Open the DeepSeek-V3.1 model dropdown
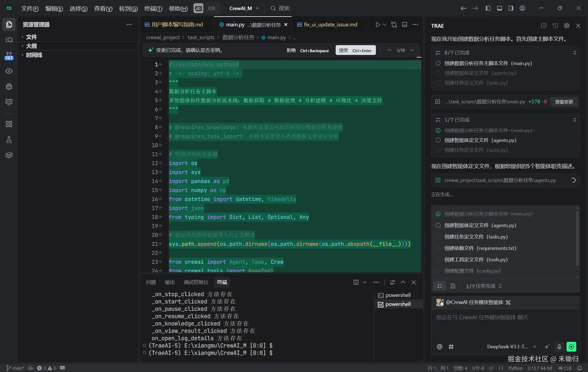 click(x=511, y=347)
